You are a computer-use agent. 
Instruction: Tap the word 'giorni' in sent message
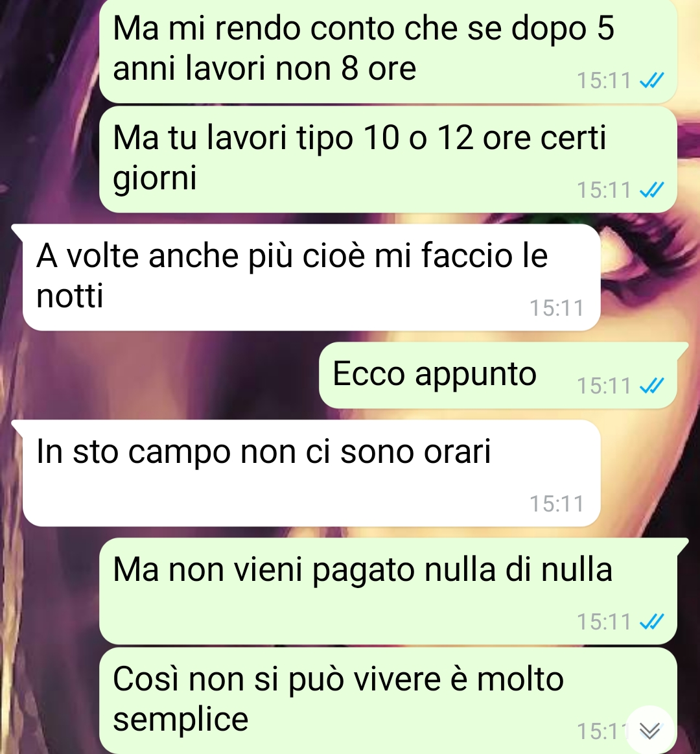[x=155, y=179]
